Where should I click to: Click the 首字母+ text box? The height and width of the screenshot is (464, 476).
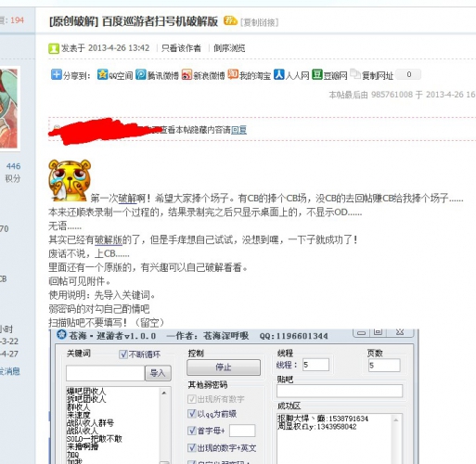[242, 431]
